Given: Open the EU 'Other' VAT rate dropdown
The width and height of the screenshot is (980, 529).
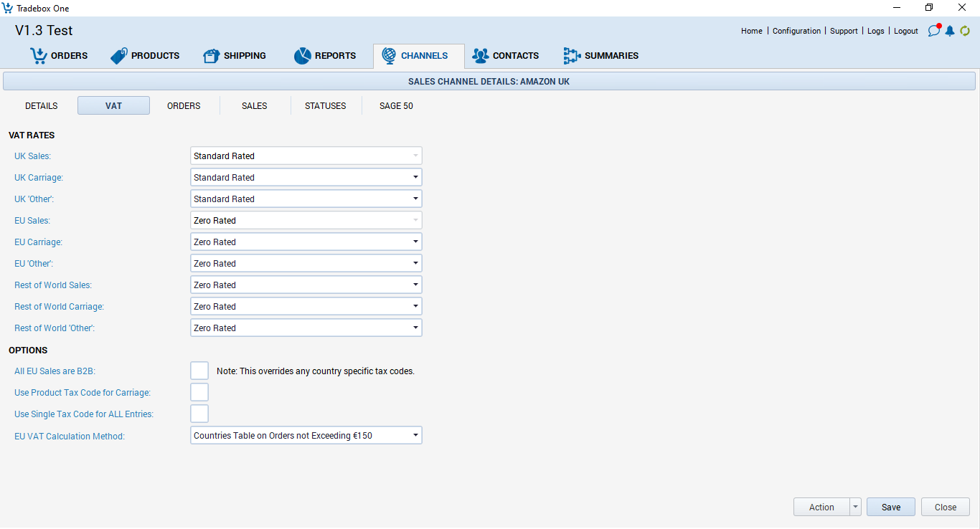Looking at the screenshot, I should (306, 263).
